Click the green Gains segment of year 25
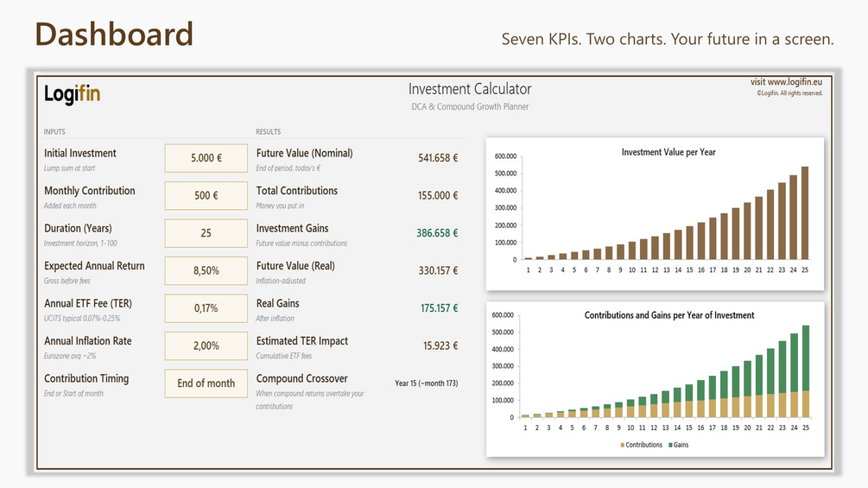 [x=806, y=358]
